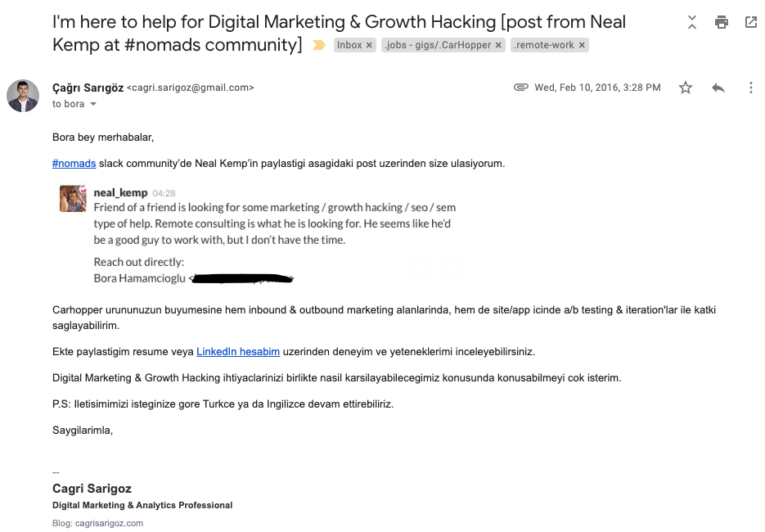Expand recipient details next to bora
The image size is (765, 532).
[92, 104]
